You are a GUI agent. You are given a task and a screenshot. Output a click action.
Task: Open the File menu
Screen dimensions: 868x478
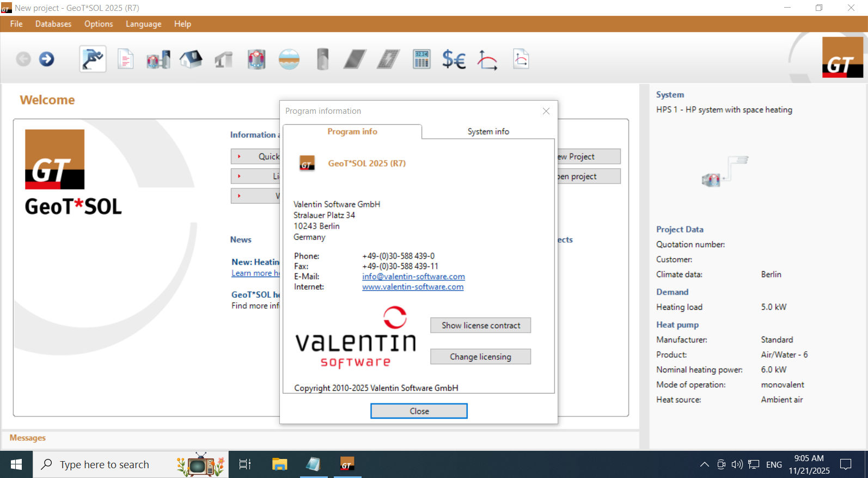pyautogui.click(x=16, y=24)
